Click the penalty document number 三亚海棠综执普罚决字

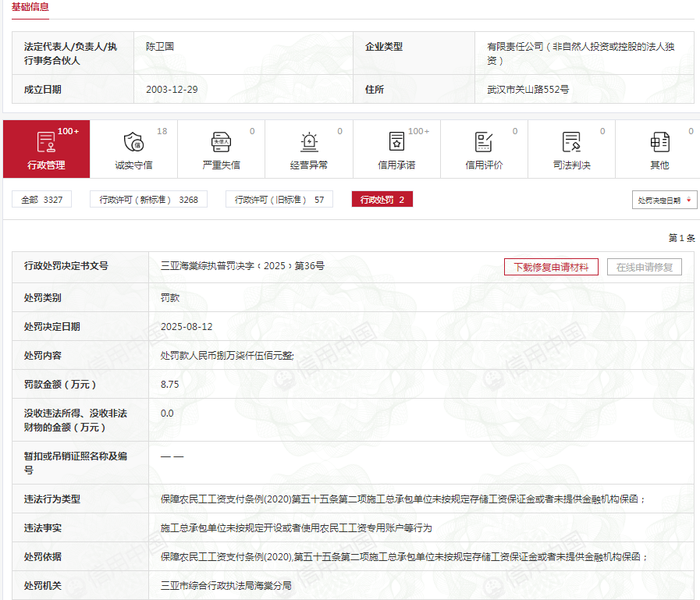[243, 266]
